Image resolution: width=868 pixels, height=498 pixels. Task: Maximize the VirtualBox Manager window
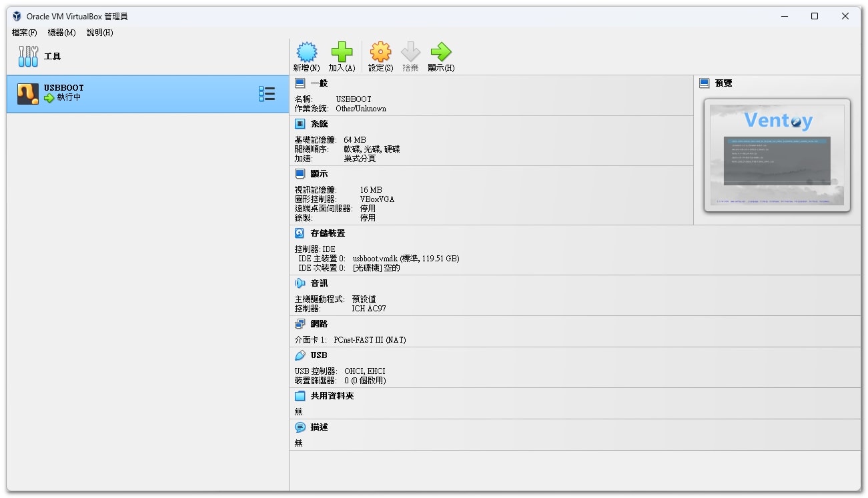(815, 16)
